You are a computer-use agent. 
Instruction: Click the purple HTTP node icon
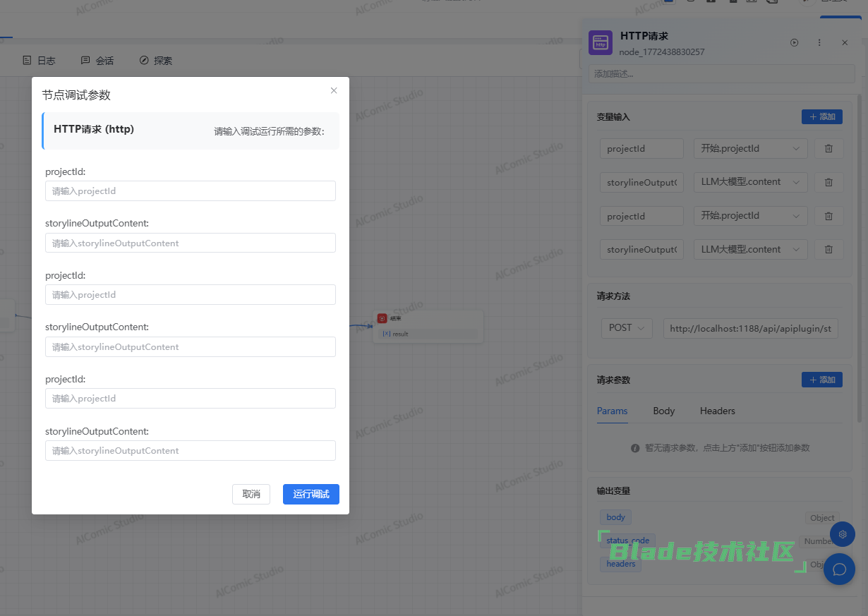point(601,43)
